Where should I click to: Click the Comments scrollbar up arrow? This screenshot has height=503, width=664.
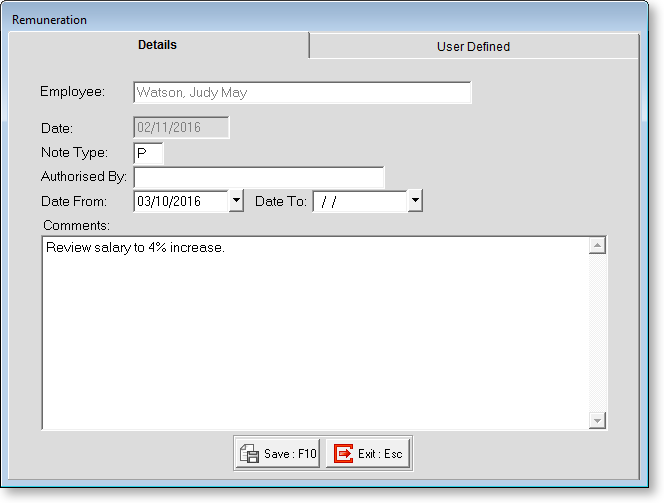coord(598,246)
